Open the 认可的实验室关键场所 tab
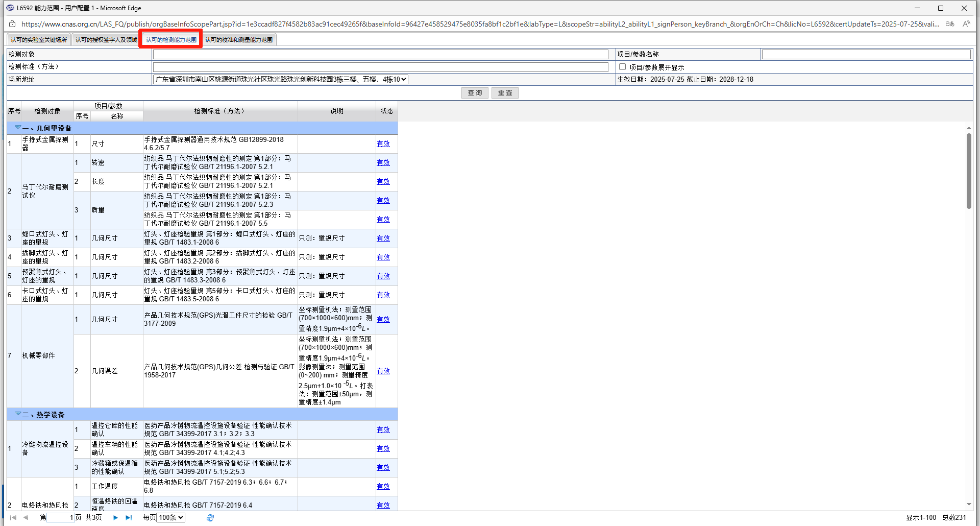The width and height of the screenshot is (980, 526). click(39, 40)
